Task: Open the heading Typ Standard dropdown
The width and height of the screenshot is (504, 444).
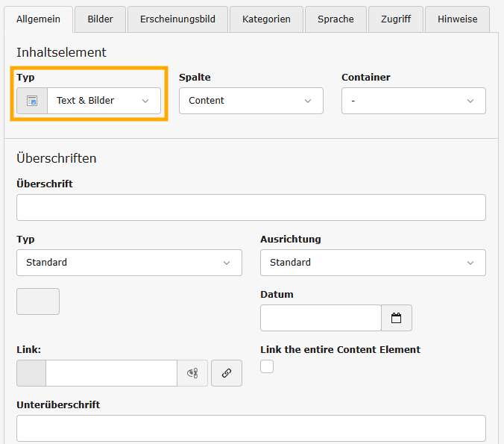Action: click(129, 263)
